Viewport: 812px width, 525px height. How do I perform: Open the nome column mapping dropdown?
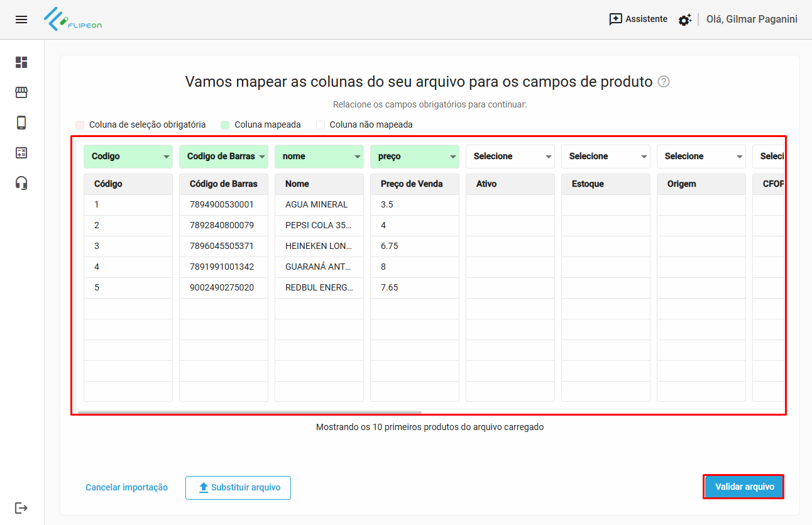click(x=319, y=157)
